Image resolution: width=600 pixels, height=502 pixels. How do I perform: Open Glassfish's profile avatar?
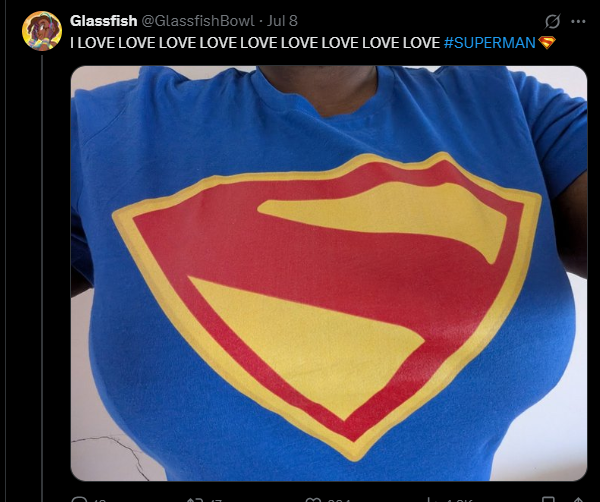[42, 31]
